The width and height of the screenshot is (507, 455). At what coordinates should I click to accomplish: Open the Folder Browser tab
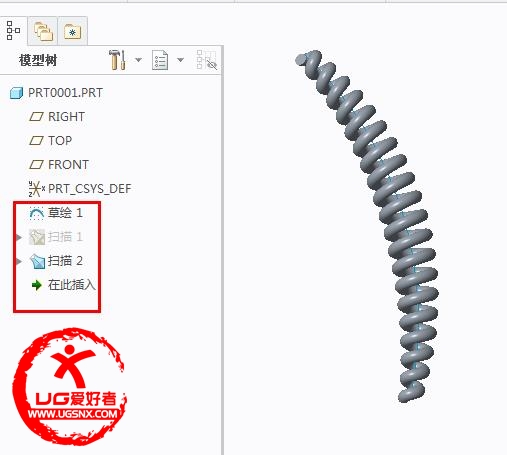click(43, 31)
